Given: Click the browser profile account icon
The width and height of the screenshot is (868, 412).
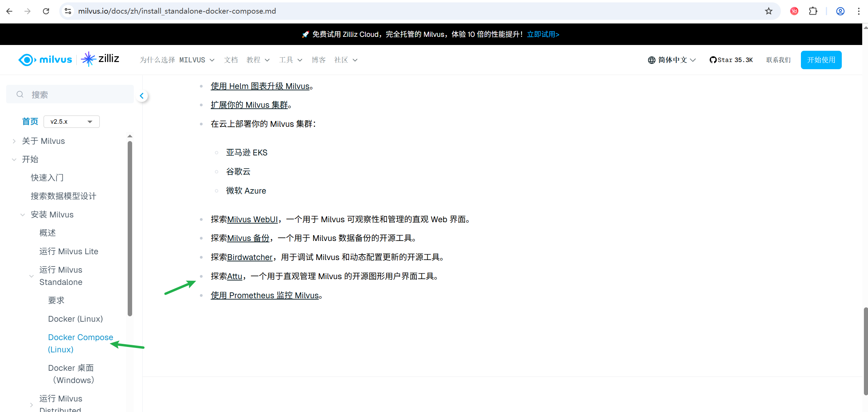Looking at the screenshot, I should click(x=840, y=11).
